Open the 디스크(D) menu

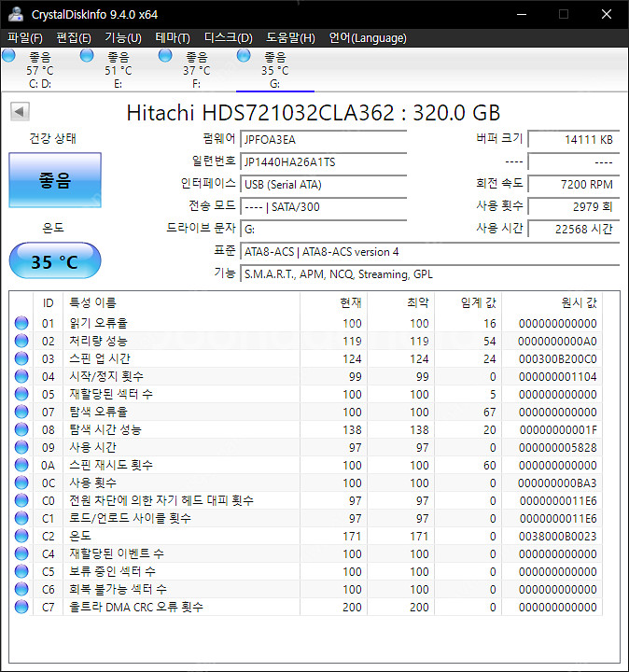(229, 38)
